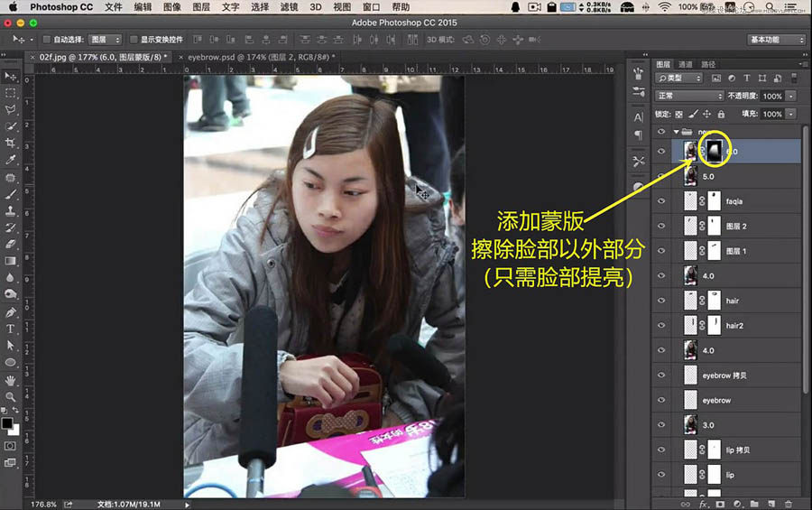Select the Pen tool
Screen dimensions: 812x510
point(10,312)
